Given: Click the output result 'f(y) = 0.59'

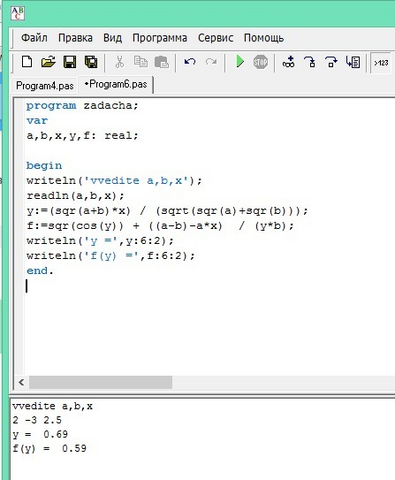Looking at the screenshot, I should click(49, 449).
